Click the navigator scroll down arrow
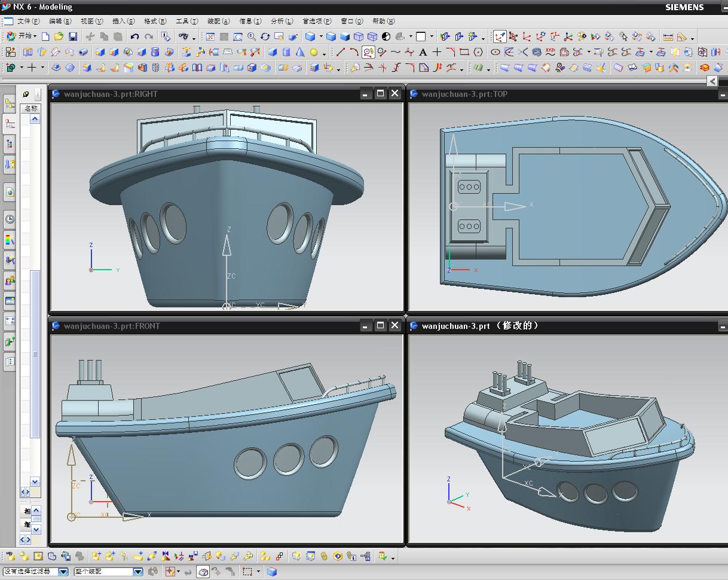728x580 pixels. click(35, 481)
